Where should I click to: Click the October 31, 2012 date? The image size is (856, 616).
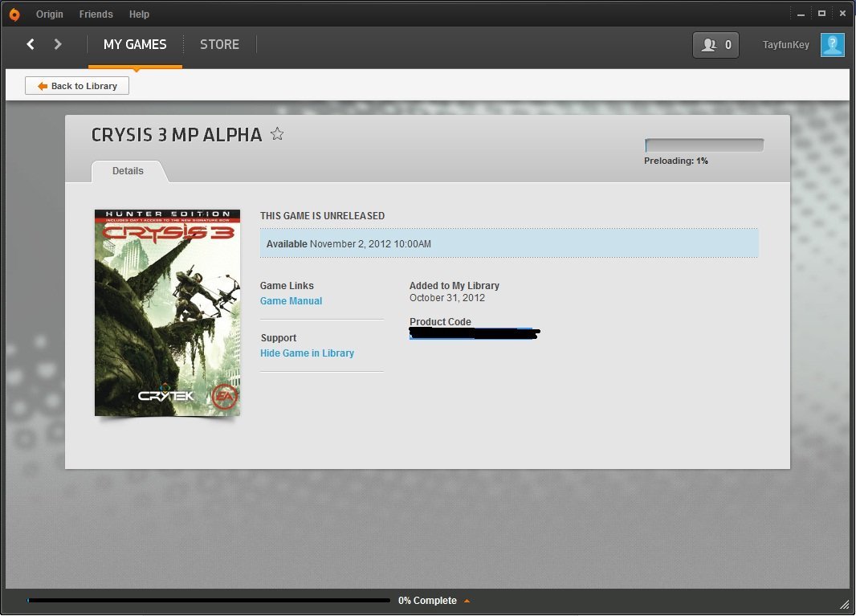pos(447,298)
